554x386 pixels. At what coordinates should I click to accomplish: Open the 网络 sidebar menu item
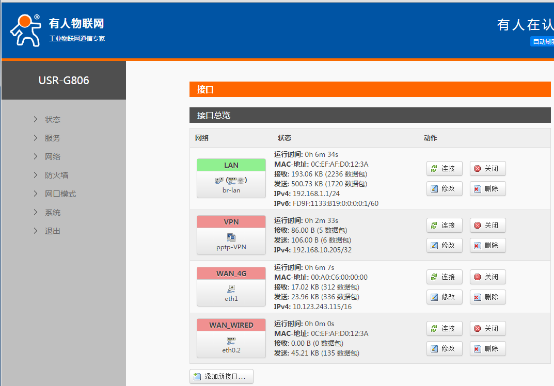pyautogui.click(x=52, y=156)
